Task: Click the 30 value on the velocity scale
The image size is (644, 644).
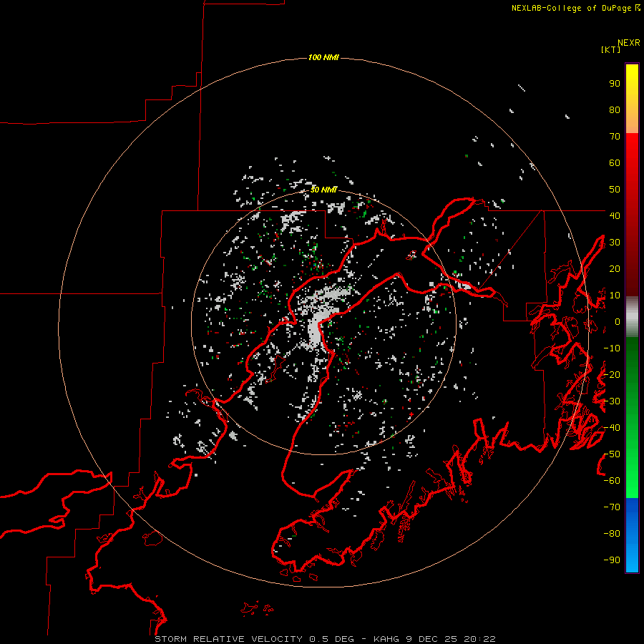Action: (615, 243)
